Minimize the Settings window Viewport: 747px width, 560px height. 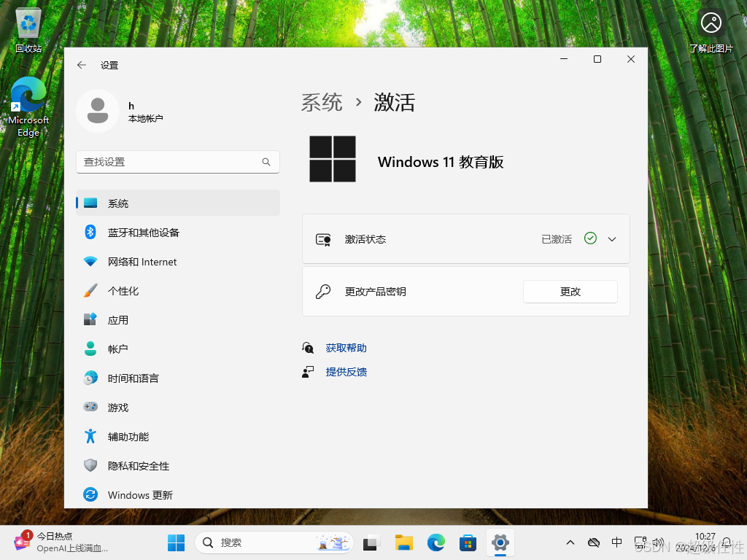click(564, 59)
